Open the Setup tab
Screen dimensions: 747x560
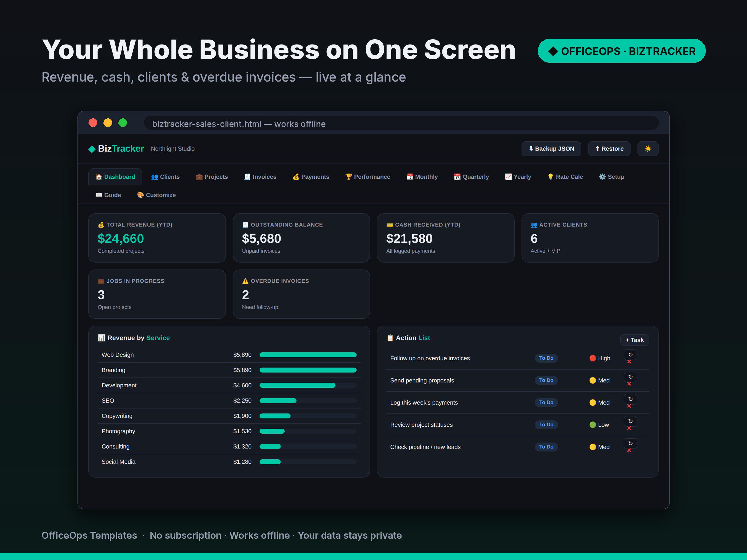point(611,176)
